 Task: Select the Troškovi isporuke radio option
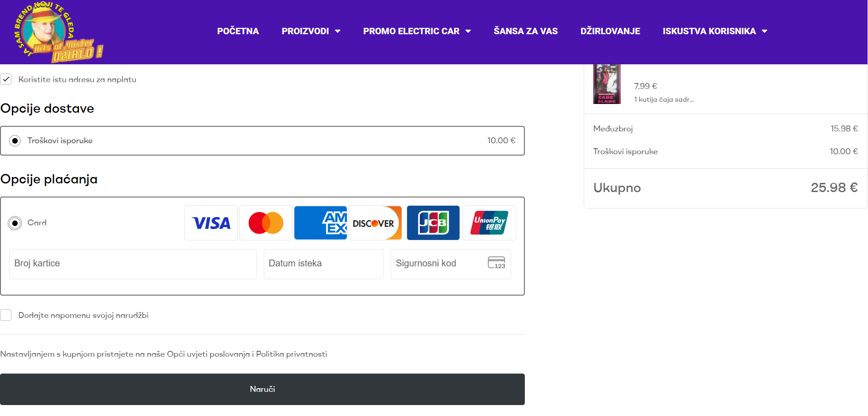click(15, 140)
